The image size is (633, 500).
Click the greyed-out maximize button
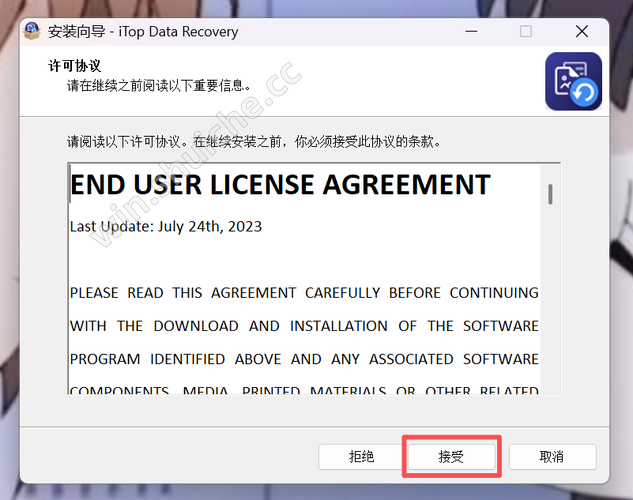(526, 31)
